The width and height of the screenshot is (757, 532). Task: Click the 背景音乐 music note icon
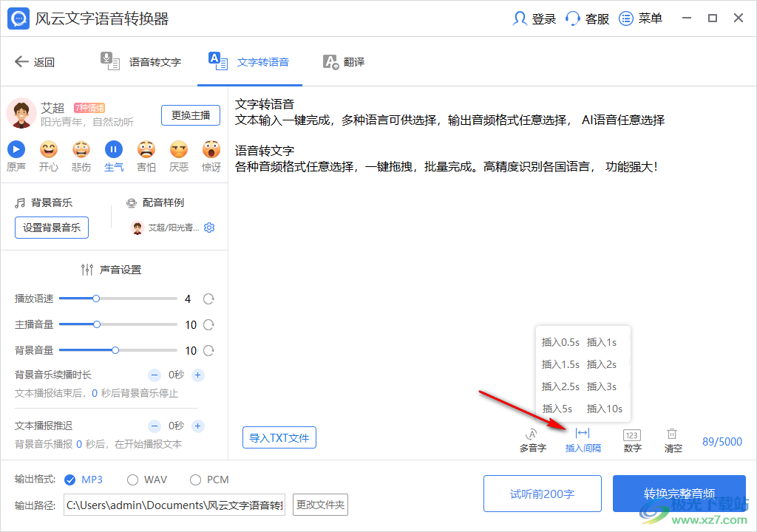pyautogui.click(x=20, y=202)
